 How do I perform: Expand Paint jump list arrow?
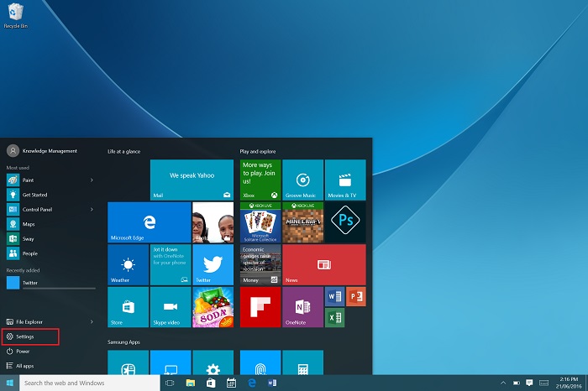(92, 180)
